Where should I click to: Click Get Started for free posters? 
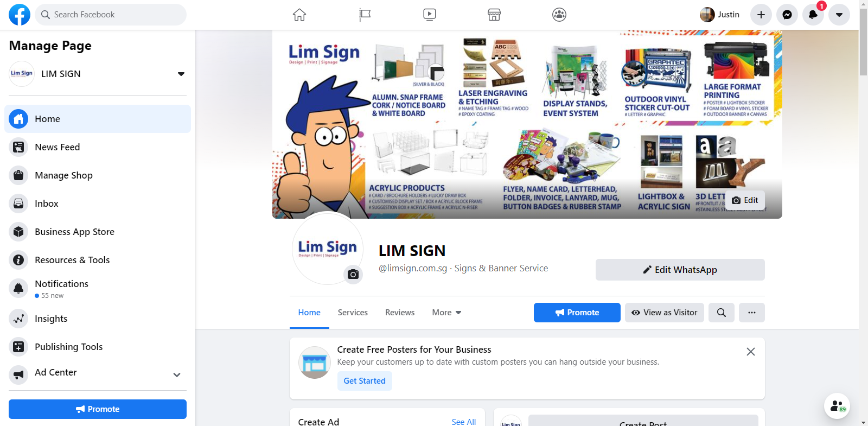(x=365, y=381)
